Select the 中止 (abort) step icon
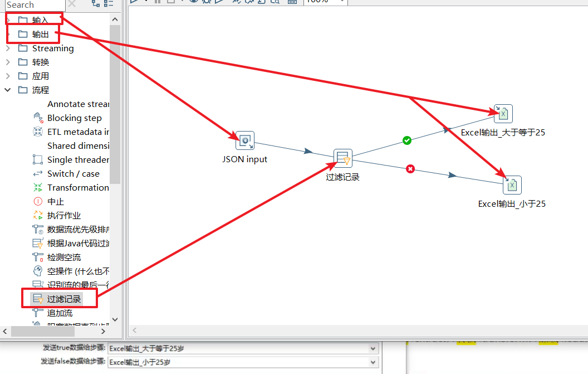Screen dimensions: 588x374 [x=38, y=201]
